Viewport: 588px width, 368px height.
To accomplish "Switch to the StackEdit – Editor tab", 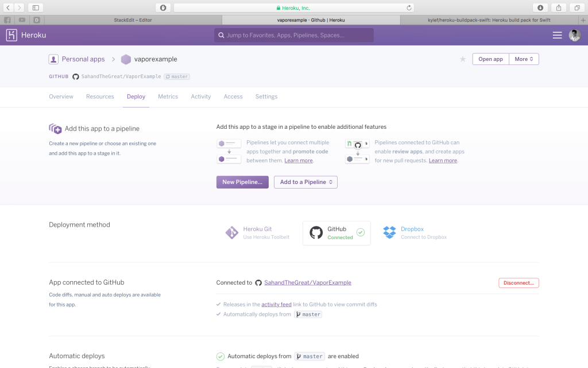I will pos(133,20).
